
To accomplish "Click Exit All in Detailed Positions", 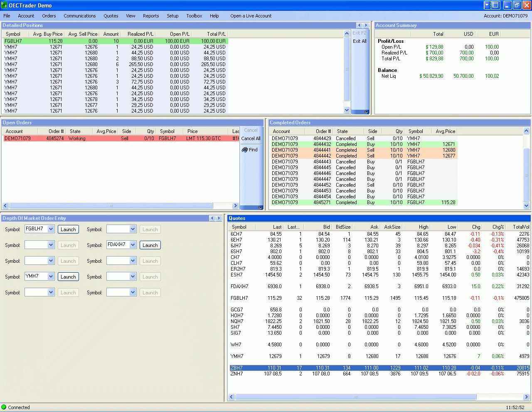I will pos(360,41).
